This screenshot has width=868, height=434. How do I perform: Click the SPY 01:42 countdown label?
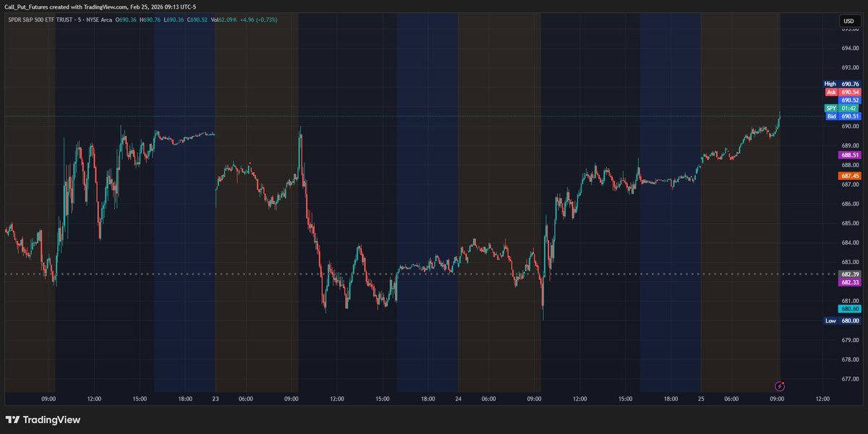click(842, 108)
